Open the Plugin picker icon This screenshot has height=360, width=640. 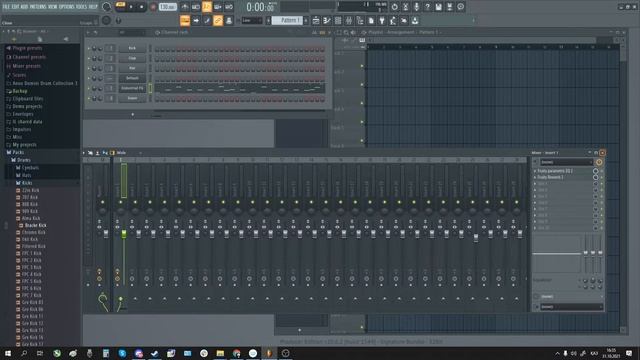point(382,20)
